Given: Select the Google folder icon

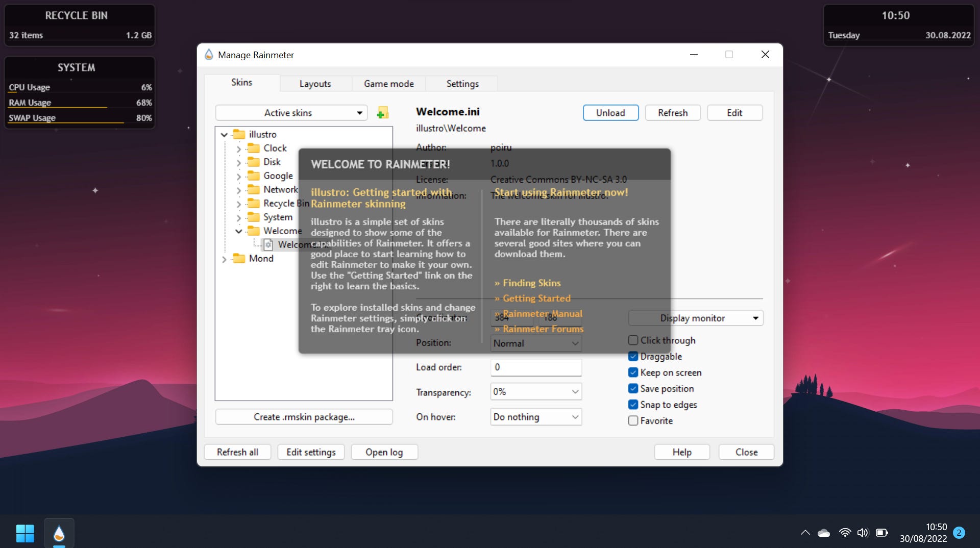Looking at the screenshot, I should coord(254,176).
